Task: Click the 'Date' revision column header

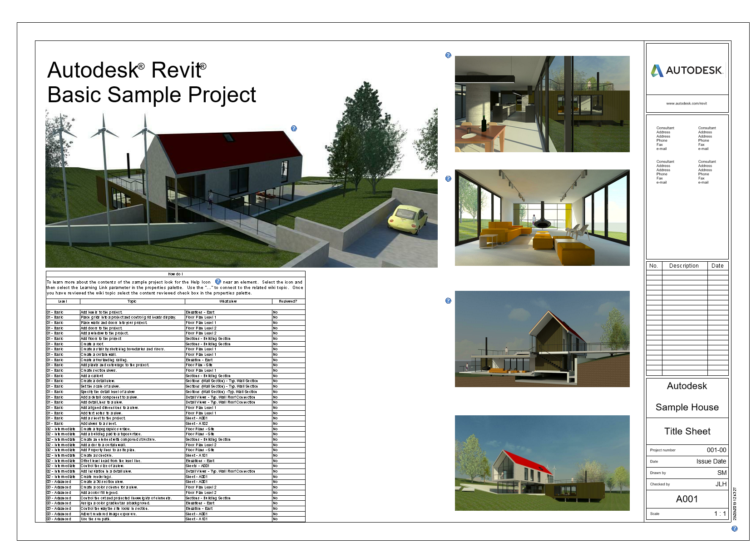Action: coord(717,266)
